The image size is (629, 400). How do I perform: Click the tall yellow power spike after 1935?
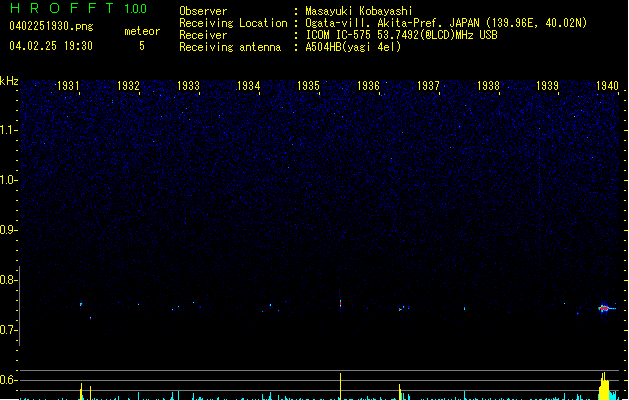coord(341,386)
